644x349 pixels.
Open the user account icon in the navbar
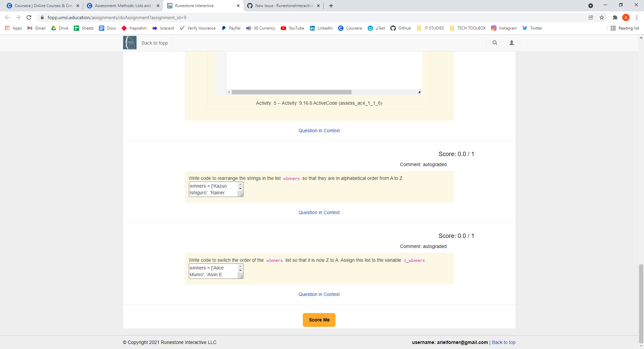[x=512, y=43]
